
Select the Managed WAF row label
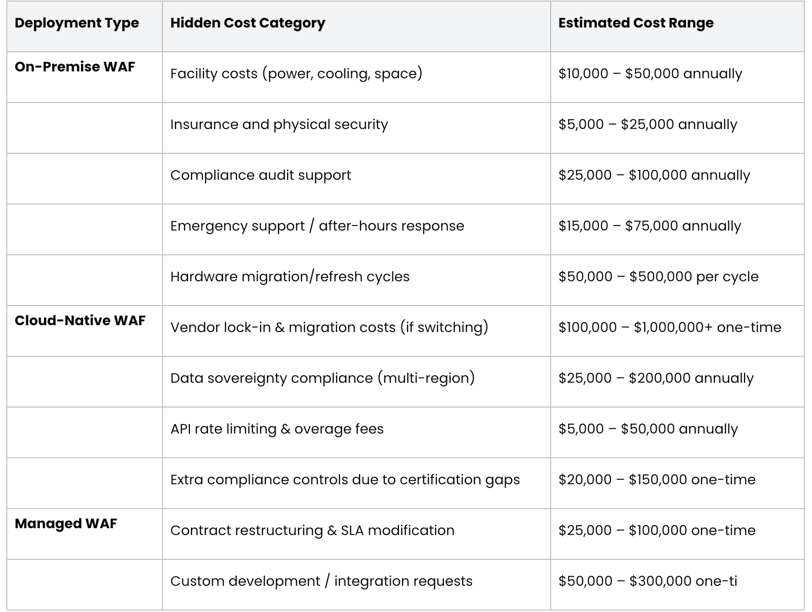66,523
